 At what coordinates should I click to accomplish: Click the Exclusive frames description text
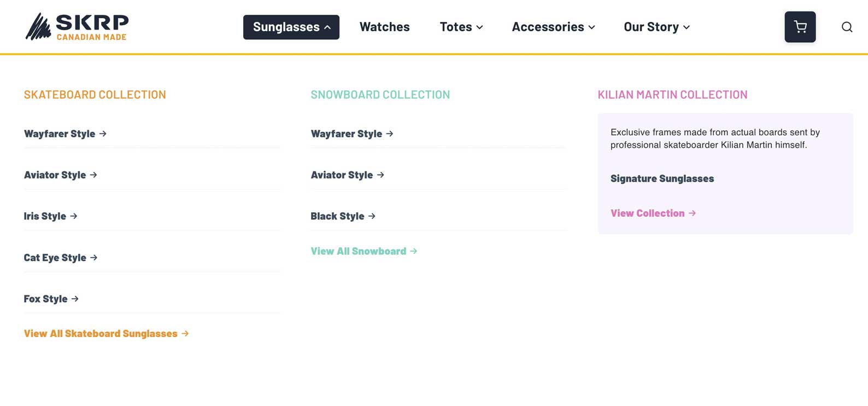click(715, 138)
